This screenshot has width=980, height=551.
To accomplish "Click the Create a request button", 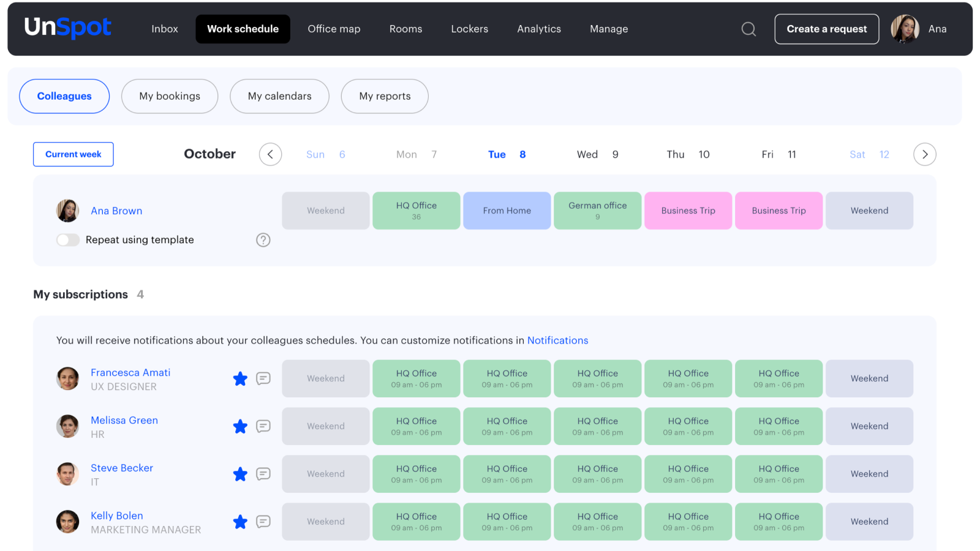I will [826, 29].
